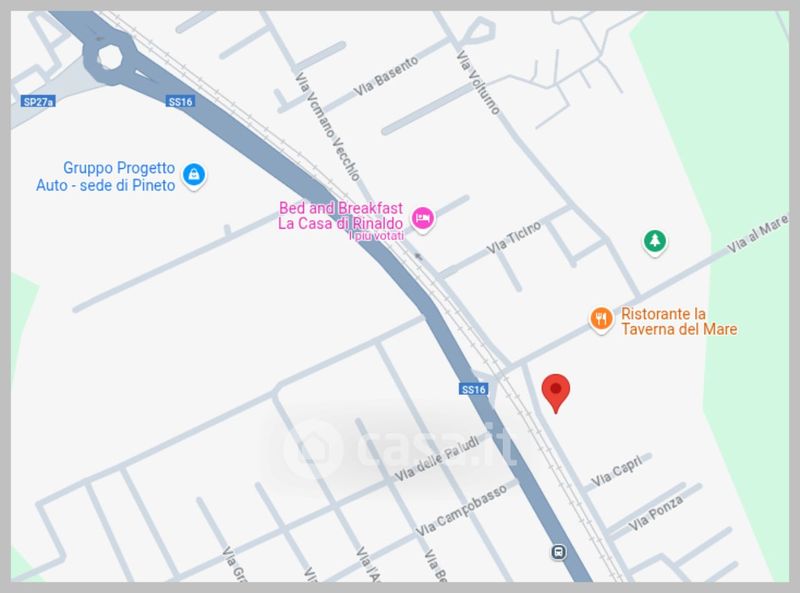800x593 pixels.
Task: Click the red location pin marker
Action: (x=556, y=392)
